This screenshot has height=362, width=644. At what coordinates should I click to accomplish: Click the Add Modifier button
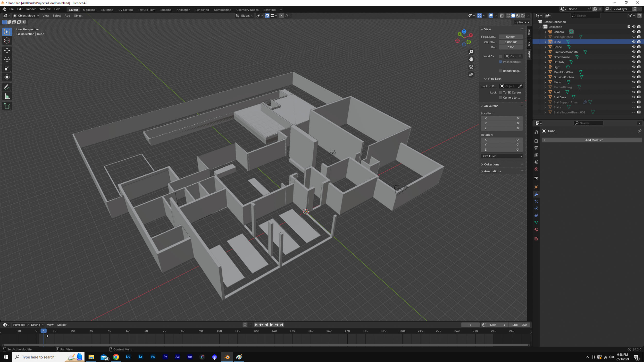[593, 140]
